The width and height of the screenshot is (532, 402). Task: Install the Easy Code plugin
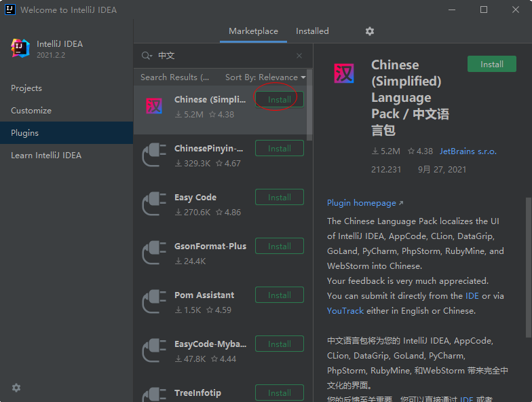(x=280, y=197)
